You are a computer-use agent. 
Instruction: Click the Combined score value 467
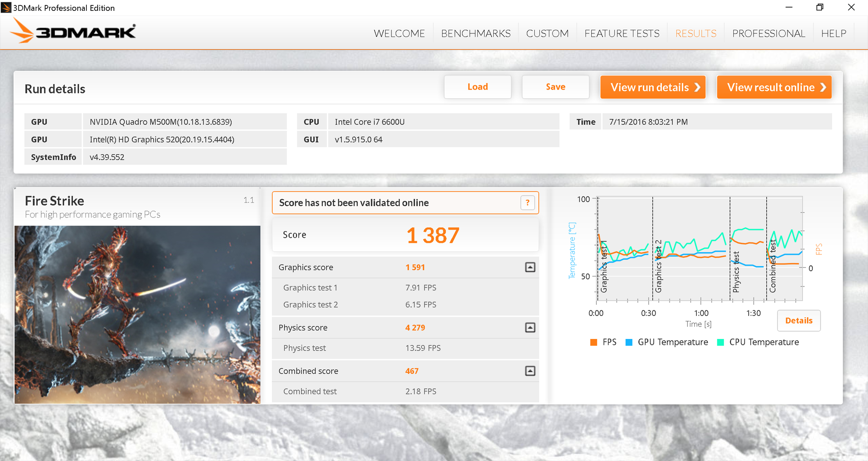412,371
